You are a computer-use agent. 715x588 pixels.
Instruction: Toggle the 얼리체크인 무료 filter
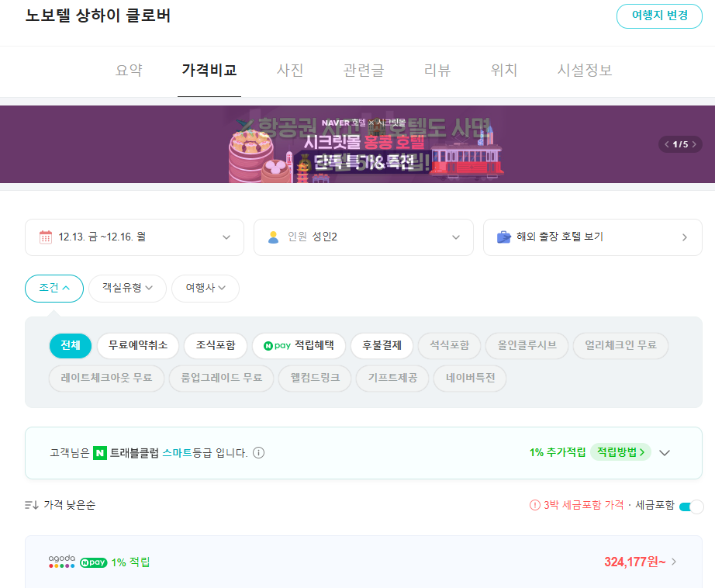pos(620,346)
